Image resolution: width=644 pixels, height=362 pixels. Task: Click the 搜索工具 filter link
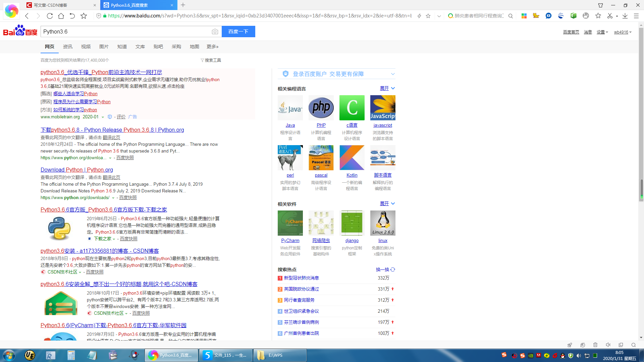[211, 60]
